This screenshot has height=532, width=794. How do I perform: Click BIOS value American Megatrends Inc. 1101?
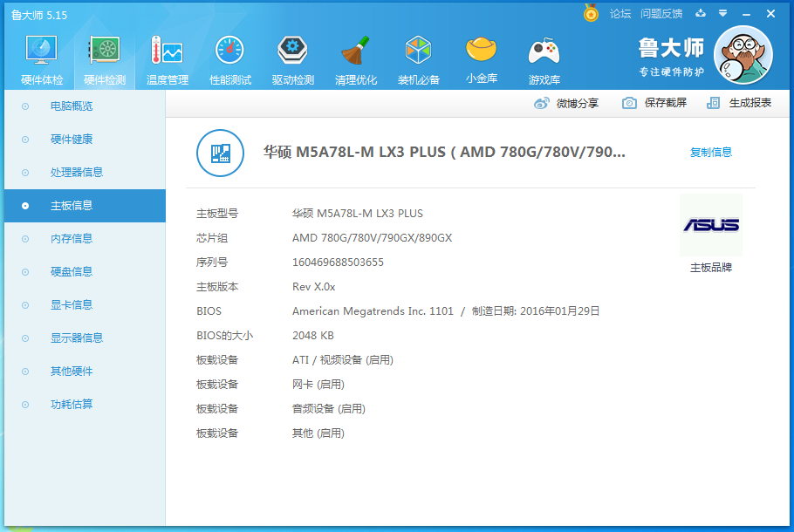[373, 311]
